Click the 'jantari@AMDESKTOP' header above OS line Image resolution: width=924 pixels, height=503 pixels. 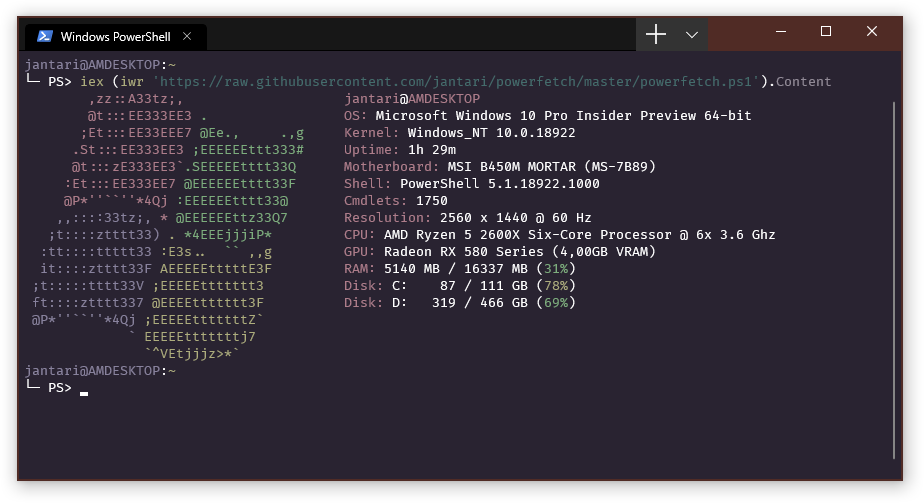click(412, 98)
